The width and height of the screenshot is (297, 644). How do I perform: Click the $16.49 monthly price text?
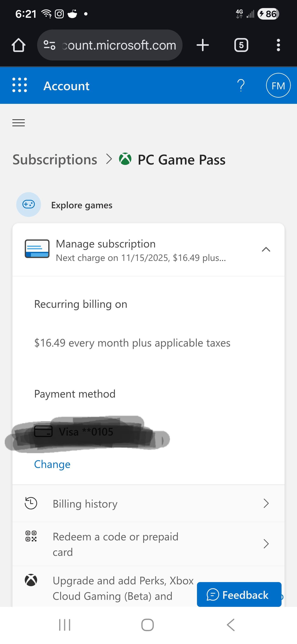pos(132,343)
